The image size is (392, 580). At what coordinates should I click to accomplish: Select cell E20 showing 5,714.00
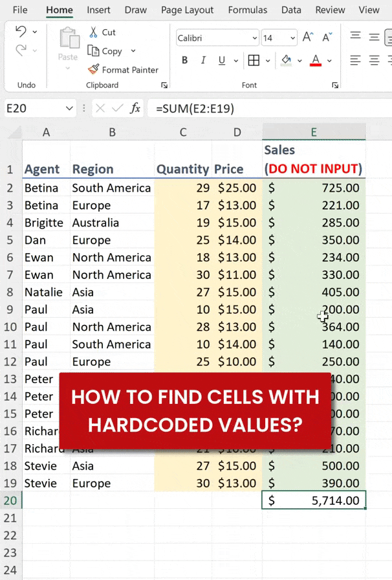(314, 500)
